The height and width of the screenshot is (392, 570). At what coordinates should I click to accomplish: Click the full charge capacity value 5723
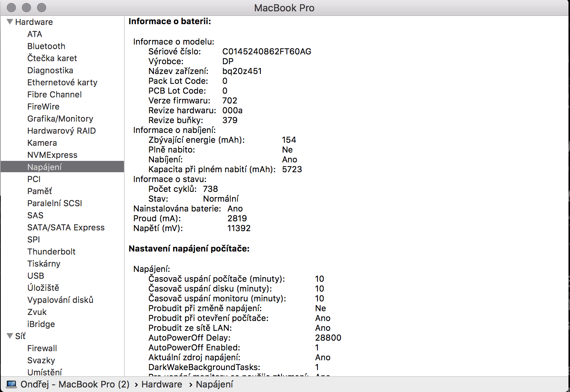point(292,169)
